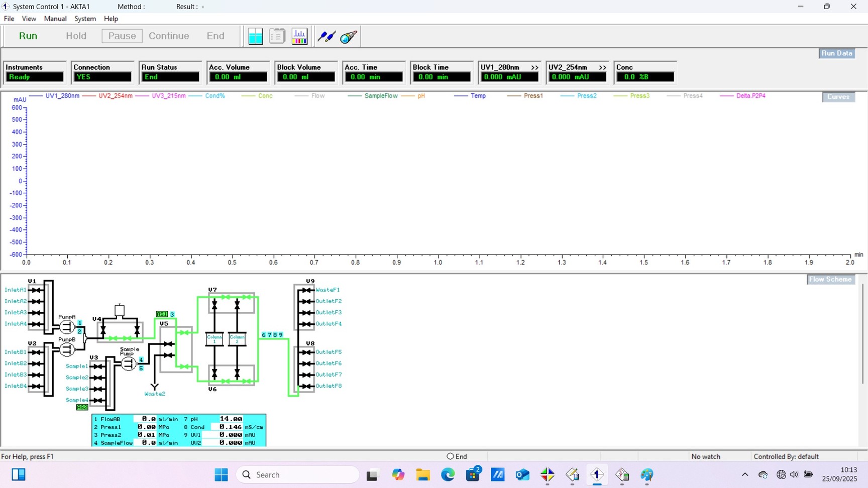Select the PumpA symbol in the flow scheme
Screen dimensions: 868x488
tap(67, 326)
